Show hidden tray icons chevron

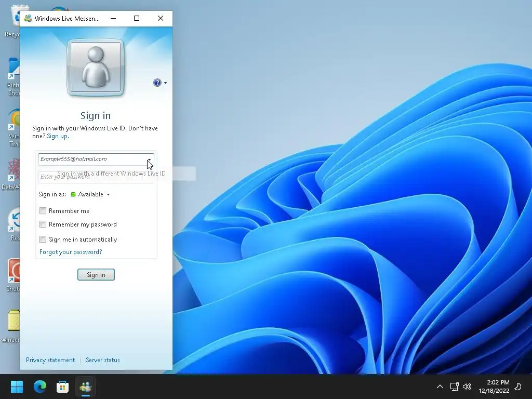pyautogui.click(x=440, y=387)
